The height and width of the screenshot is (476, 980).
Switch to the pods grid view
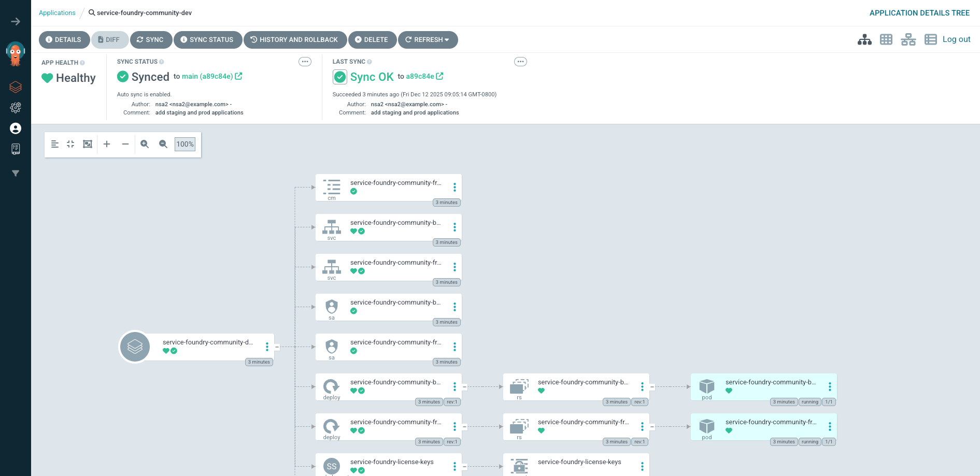(x=886, y=39)
